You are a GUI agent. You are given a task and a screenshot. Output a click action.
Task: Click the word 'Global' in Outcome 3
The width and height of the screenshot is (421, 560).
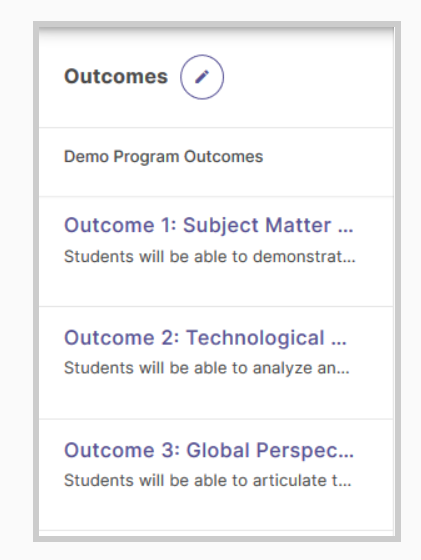tap(218, 450)
